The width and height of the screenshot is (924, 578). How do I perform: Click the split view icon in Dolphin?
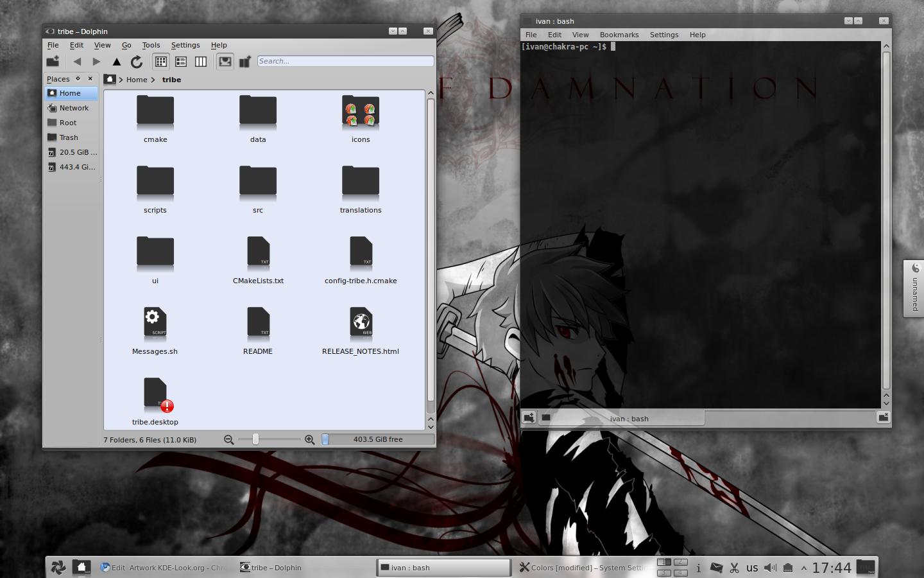tap(244, 62)
